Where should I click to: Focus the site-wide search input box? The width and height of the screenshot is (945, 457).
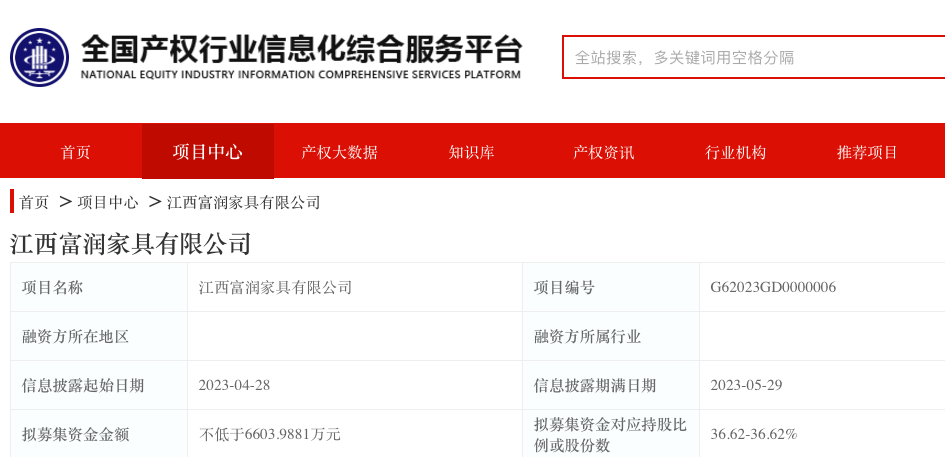coord(753,57)
